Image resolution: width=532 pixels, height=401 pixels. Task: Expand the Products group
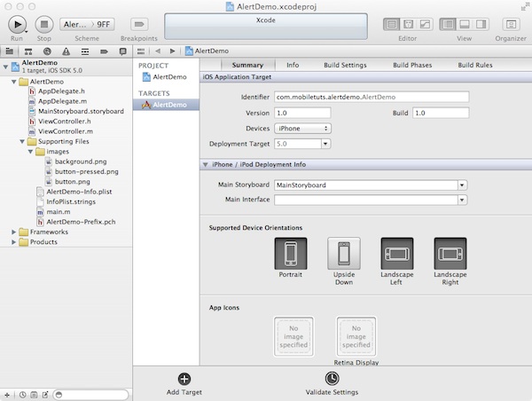pyautogui.click(x=13, y=242)
